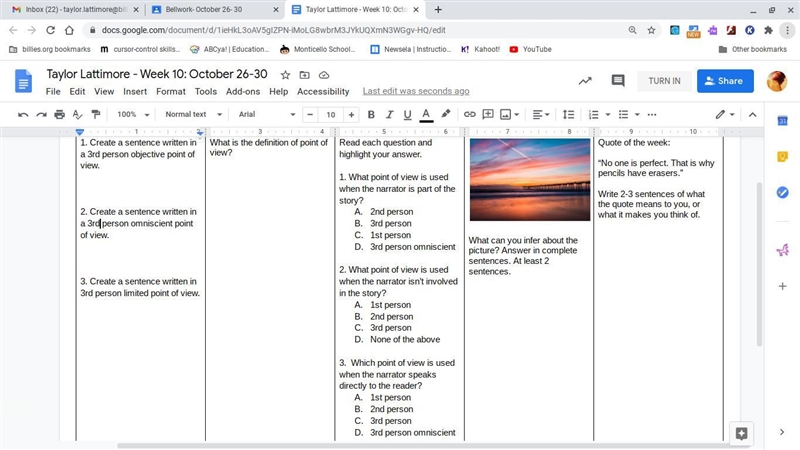
Task: Click the numbered list icon
Action: [x=593, y=115]
